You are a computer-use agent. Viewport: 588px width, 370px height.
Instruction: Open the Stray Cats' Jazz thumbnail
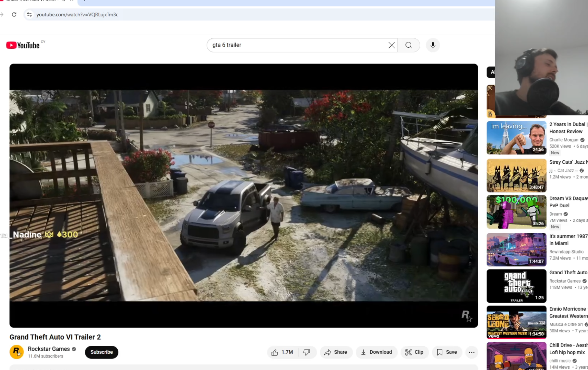click(x=516, y=175)
